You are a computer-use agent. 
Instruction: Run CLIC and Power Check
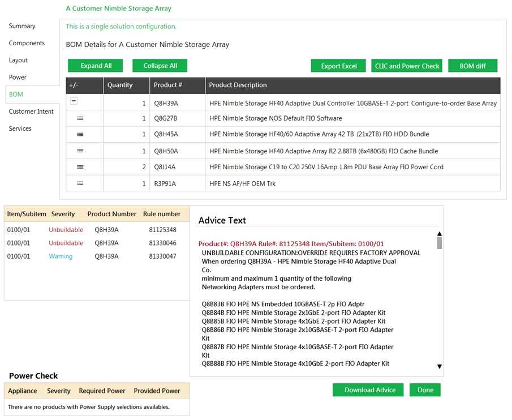(x=407, y=66)
